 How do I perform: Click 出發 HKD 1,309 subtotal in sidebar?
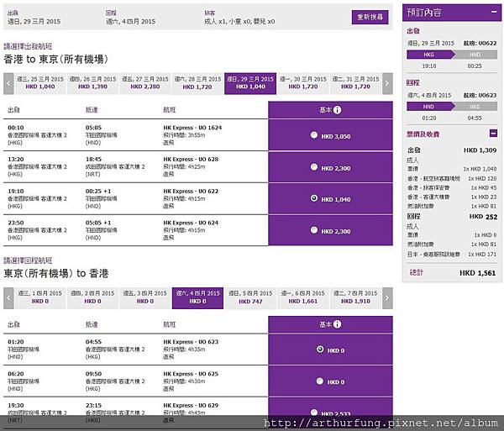pyautogui.click(x=452, y=150)
